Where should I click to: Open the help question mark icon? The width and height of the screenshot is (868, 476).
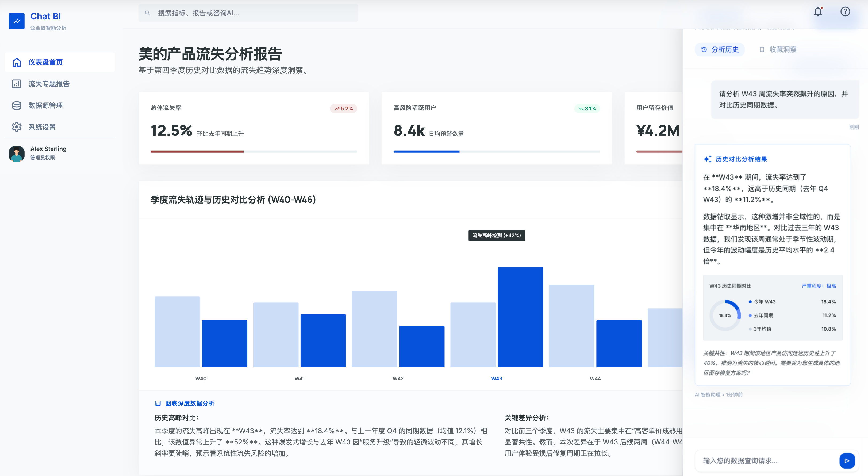coord(845,11)
